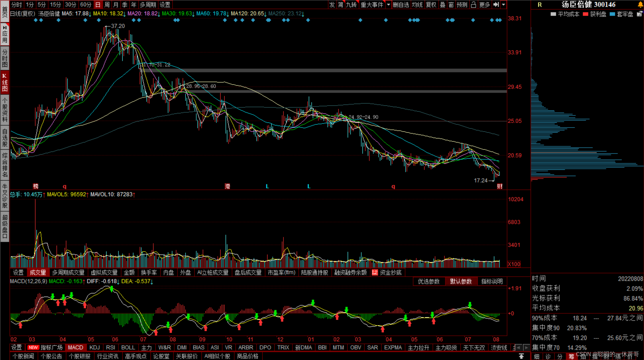Image resolution: width=644 pixels, height=360 pixels.
Task: Click the red 获利盘 legend color swatch
Action: 586,14
